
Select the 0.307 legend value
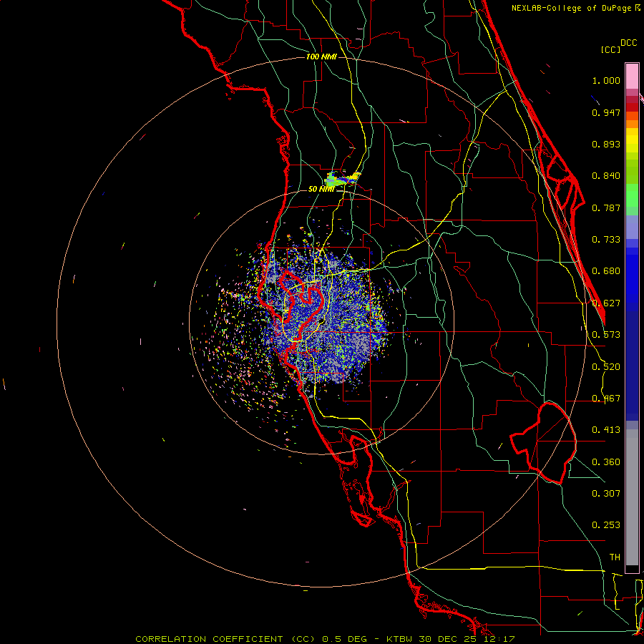[606, 494]
